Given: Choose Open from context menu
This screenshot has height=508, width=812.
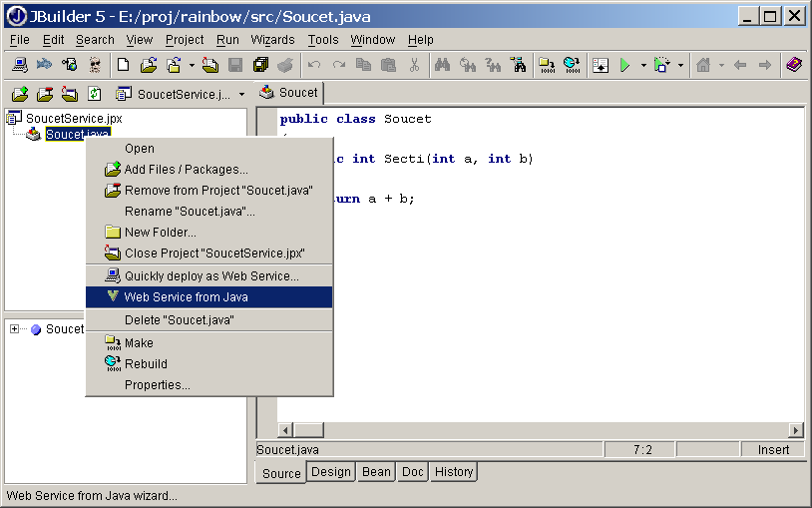Looking at the screenshot, I should click(x=209, y=149).
